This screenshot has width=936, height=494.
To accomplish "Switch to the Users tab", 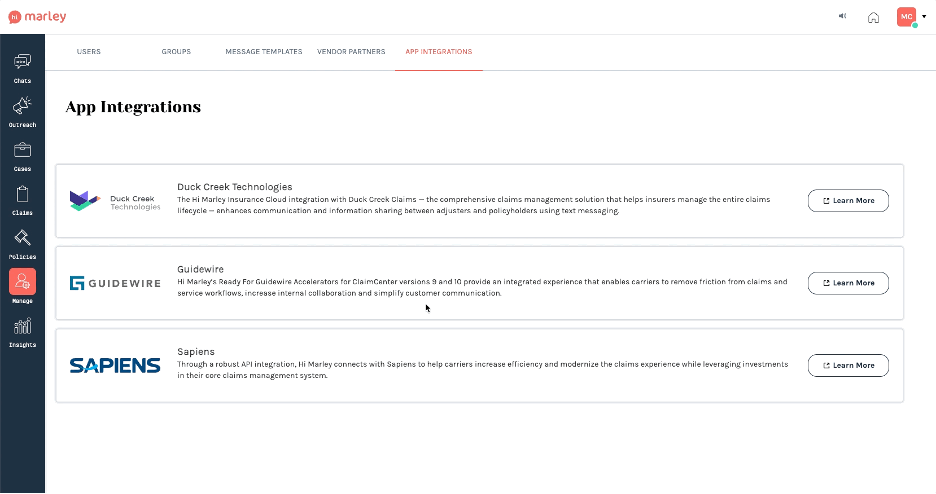I will tap(88, 52).
